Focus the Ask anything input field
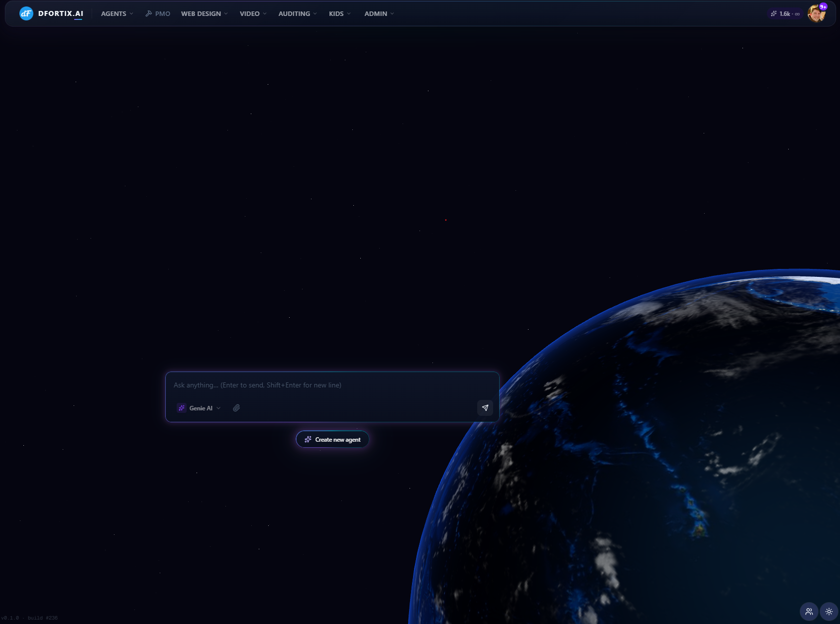The image size is (840, 624). pyautogui.click(x=332, y=385)
